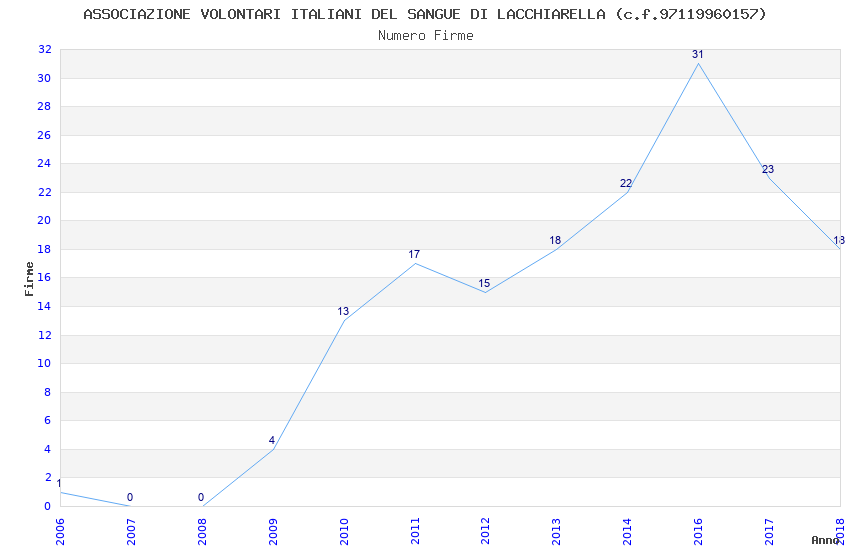This screenshot has width=850, height=550.
Task: Select the 2008 x-axis year label
Action: (x=202, y=531)
